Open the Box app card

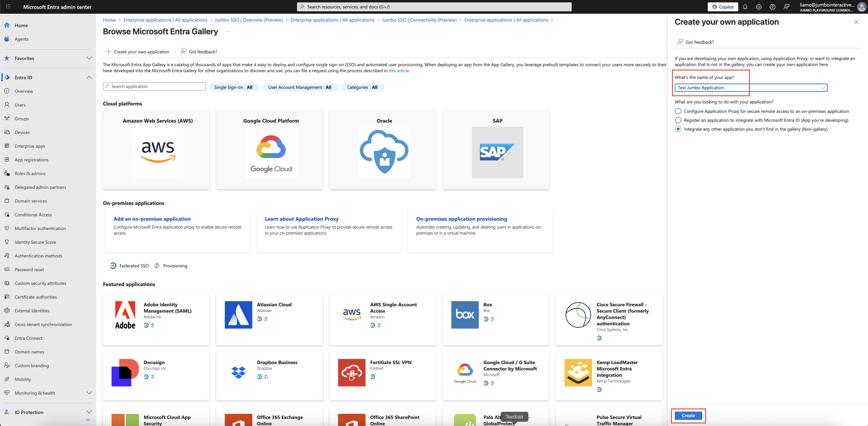coord(496,320)
